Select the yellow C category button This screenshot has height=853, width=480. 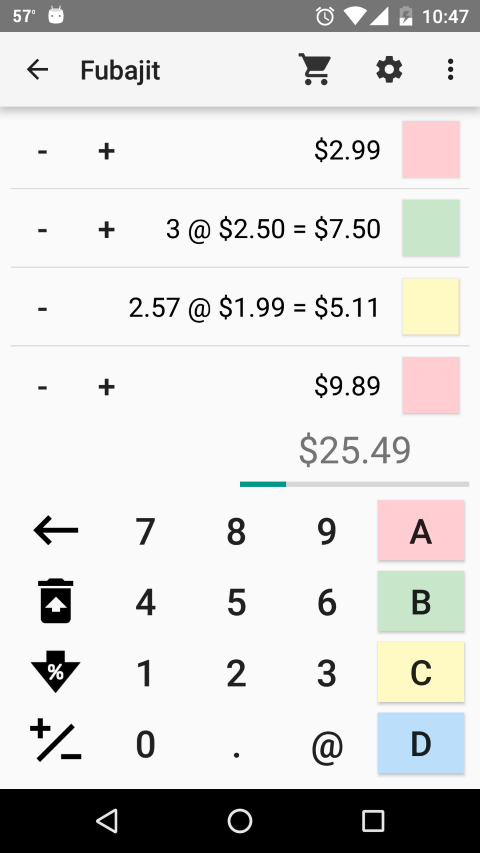[x=421, y=672]
